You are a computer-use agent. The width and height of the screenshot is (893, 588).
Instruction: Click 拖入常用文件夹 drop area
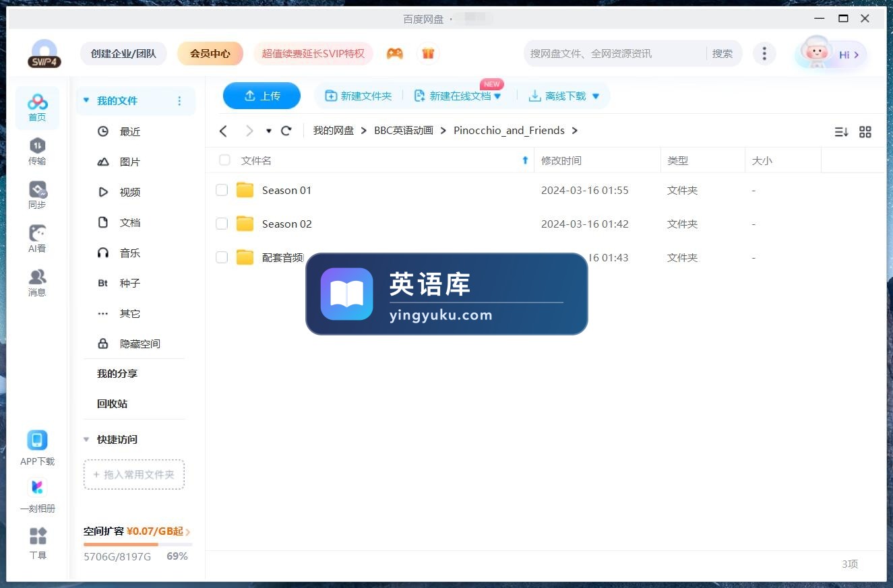pos(134,474)
